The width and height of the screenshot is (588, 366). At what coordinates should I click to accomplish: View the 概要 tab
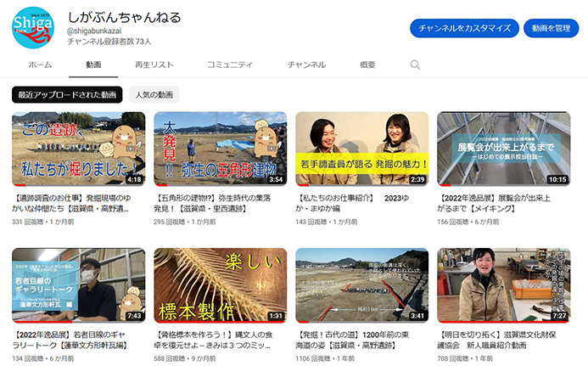[x=367, y=65]
